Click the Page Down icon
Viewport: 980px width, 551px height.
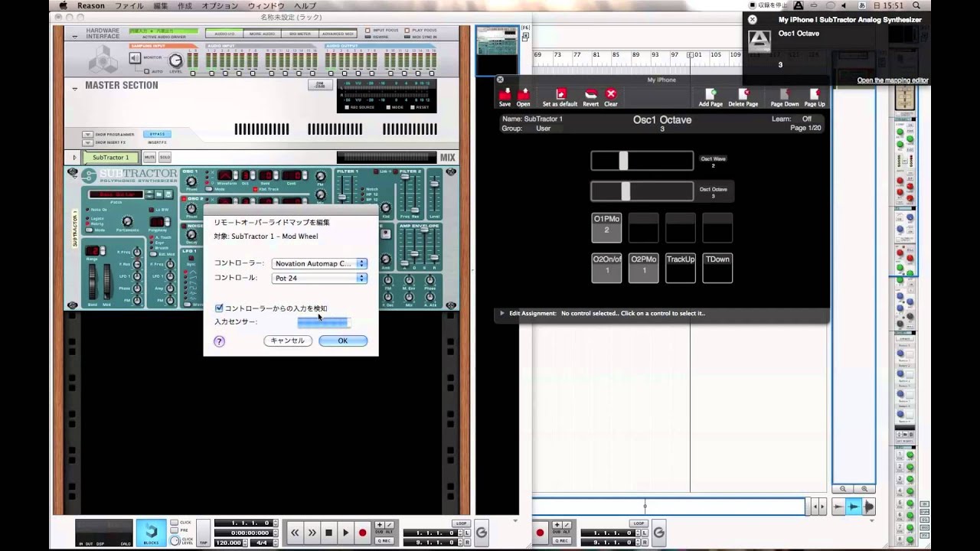pos(785,94)
